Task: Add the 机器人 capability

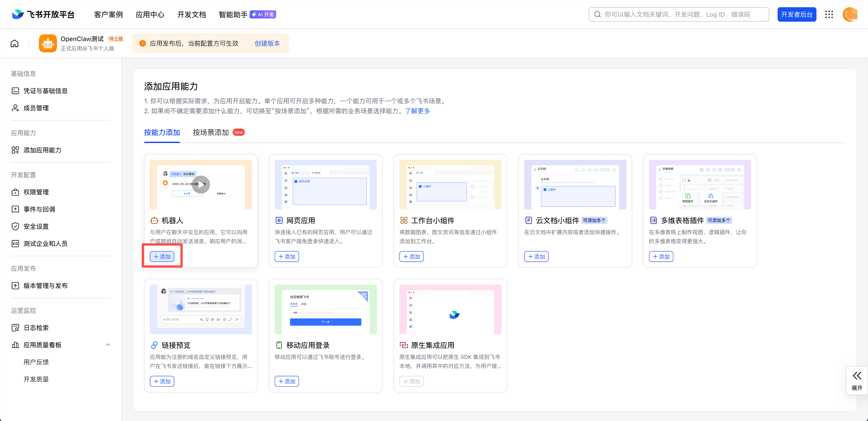Action: pyautogui.click(x=162, y=257)
